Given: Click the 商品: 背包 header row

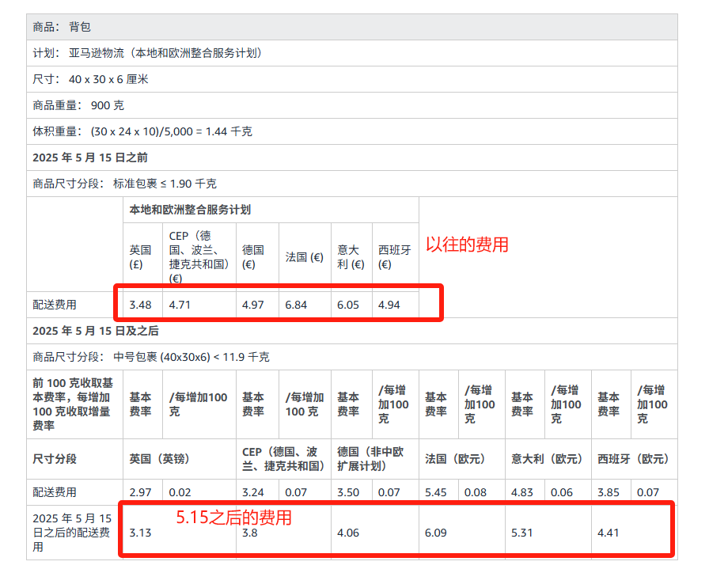Looking at the screenshot, I should point(62,27).
